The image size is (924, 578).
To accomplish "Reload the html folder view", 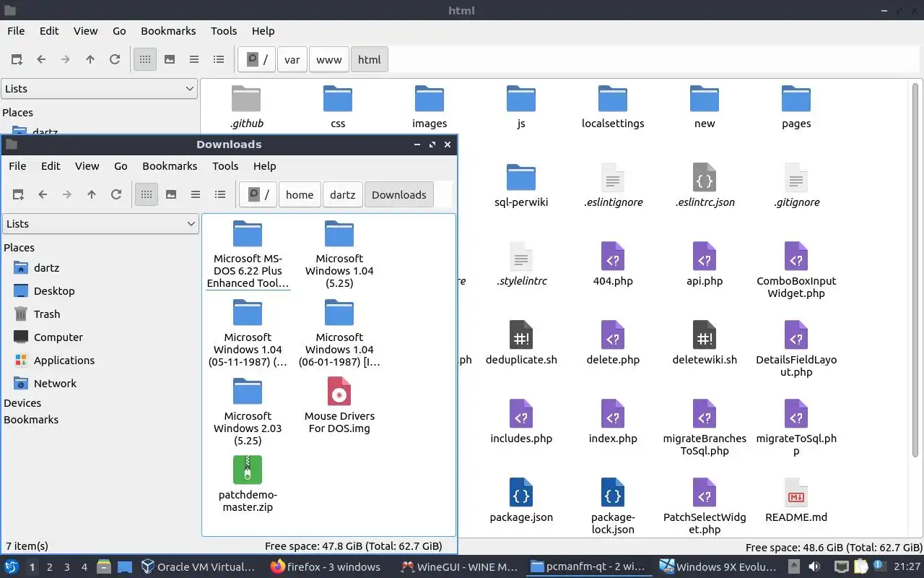I will (115, 59).
